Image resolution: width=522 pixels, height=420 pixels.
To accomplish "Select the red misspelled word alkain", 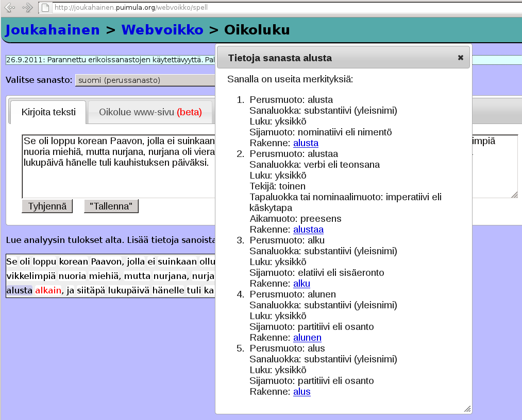I will click(x=48, y=290).
